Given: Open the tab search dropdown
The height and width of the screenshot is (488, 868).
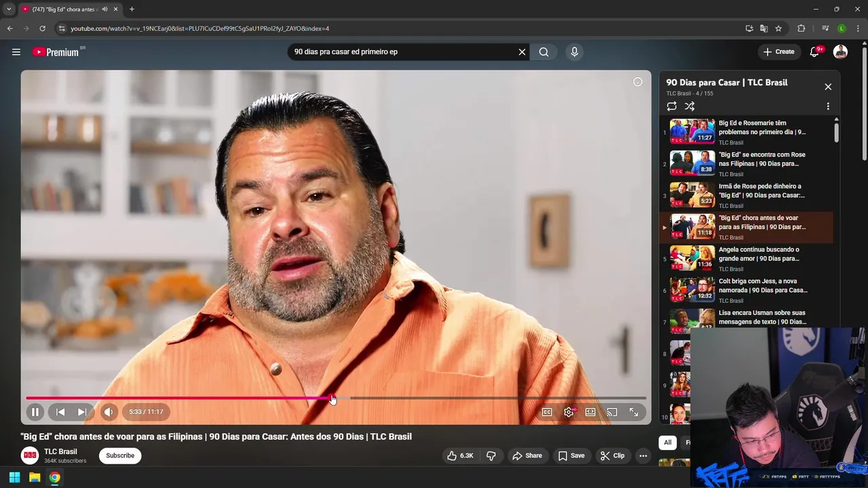Looking at the screenshot, I should click(x=9, y=9).
